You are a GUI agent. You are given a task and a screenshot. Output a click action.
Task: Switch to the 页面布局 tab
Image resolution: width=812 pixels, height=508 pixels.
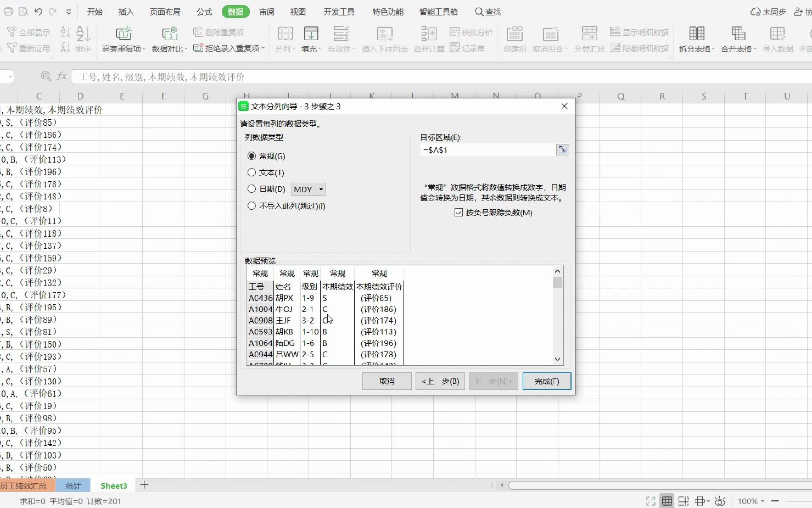[x=165, y=12]
